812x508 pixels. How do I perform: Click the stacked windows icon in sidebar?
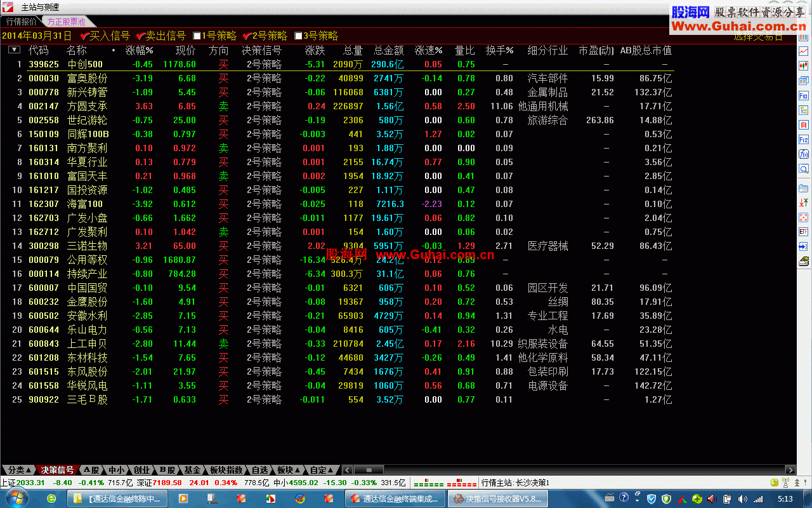coord(804,81)
